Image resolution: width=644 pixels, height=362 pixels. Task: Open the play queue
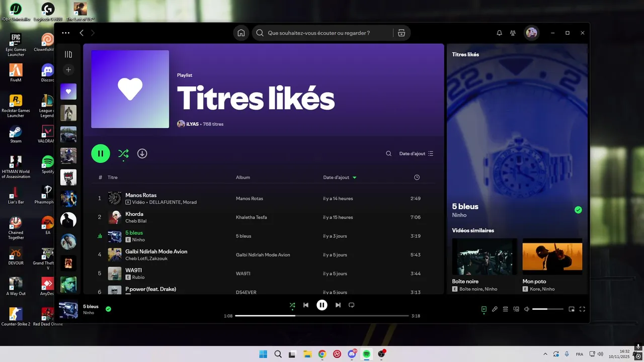(506, 309)
